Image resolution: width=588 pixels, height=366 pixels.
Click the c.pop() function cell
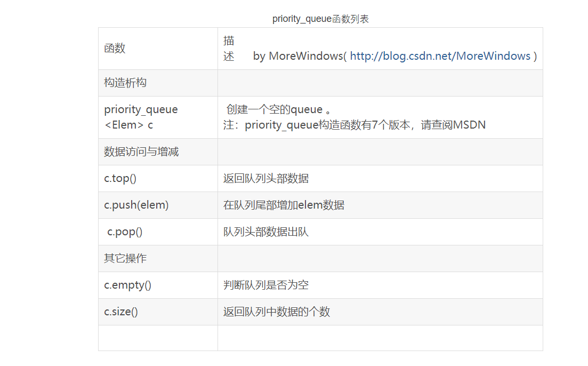(x=125, y=232)
